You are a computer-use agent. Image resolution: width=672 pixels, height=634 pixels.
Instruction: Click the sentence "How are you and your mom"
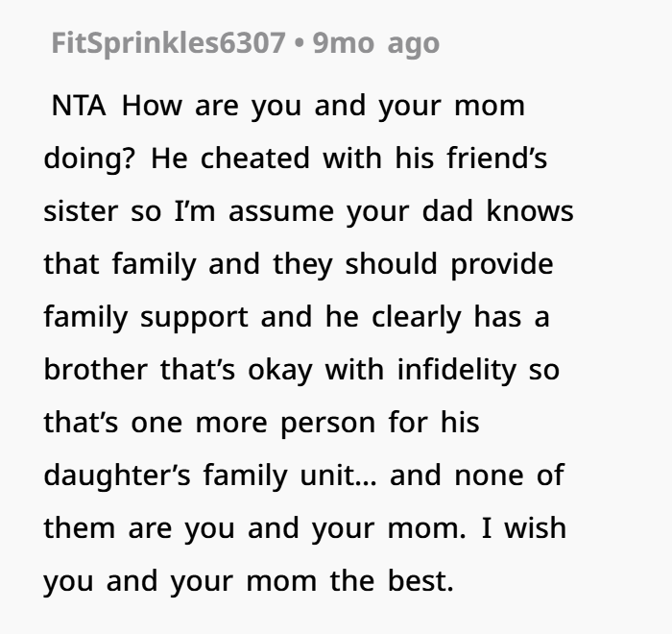coord(323,106)
